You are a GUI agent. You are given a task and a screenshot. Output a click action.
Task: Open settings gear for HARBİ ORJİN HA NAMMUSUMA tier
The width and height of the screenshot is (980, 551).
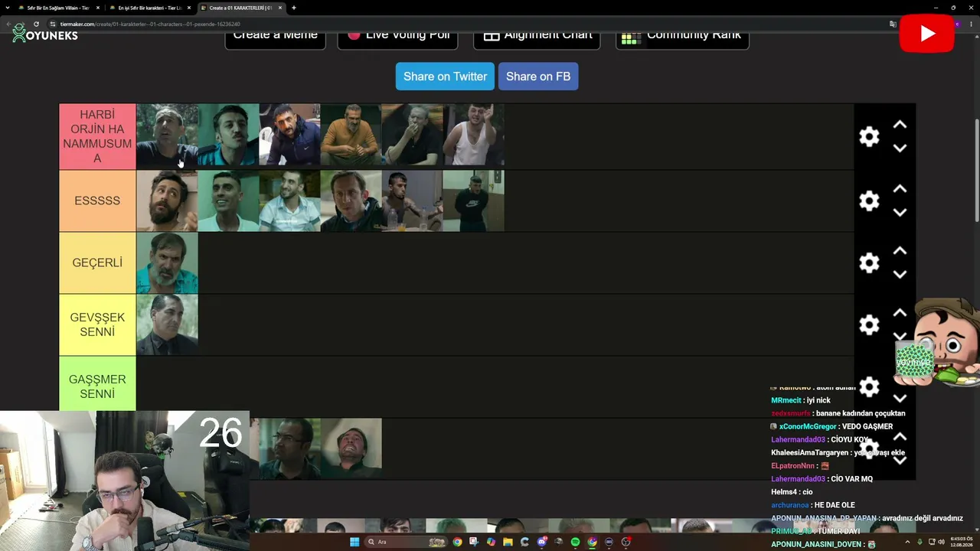coord(869,137)
